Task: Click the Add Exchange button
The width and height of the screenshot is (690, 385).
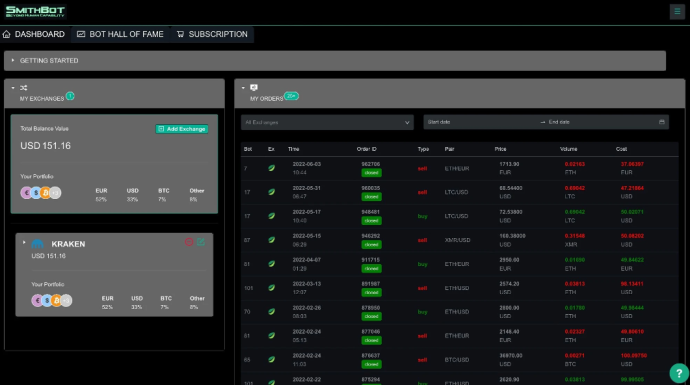Action: pos(182,129)
